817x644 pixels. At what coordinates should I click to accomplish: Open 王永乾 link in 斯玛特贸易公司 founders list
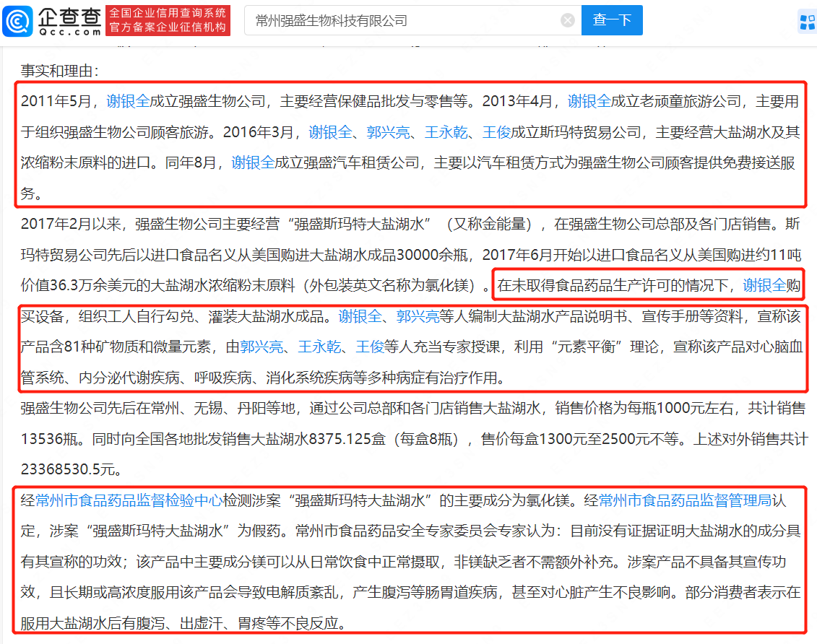446,132
